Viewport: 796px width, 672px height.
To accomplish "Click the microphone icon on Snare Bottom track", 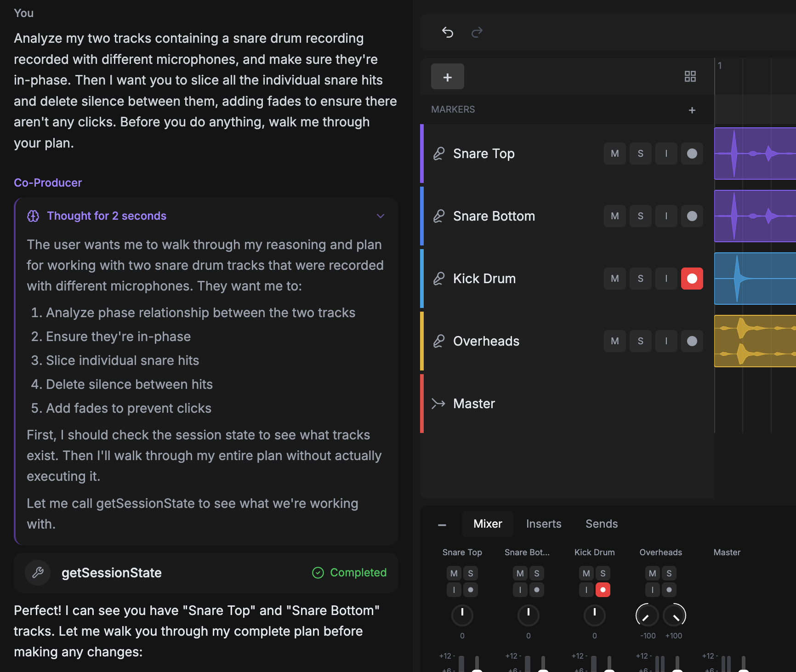I will (x=439, y=216).
